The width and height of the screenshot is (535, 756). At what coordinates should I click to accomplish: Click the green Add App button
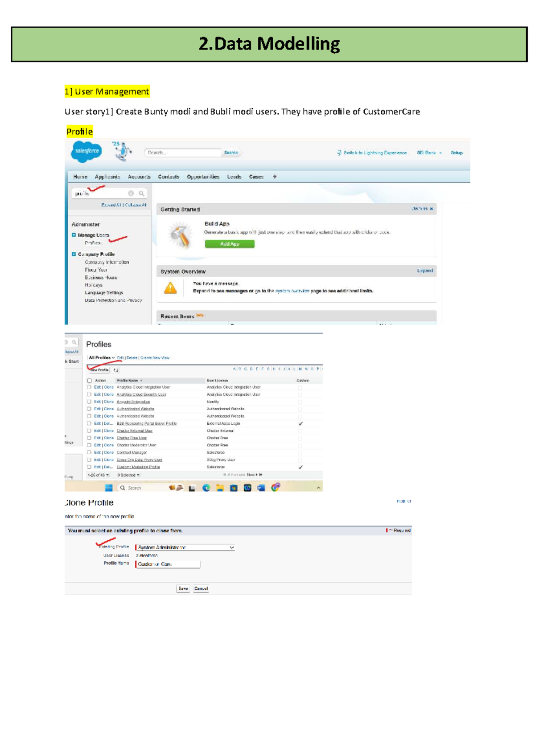230,244
